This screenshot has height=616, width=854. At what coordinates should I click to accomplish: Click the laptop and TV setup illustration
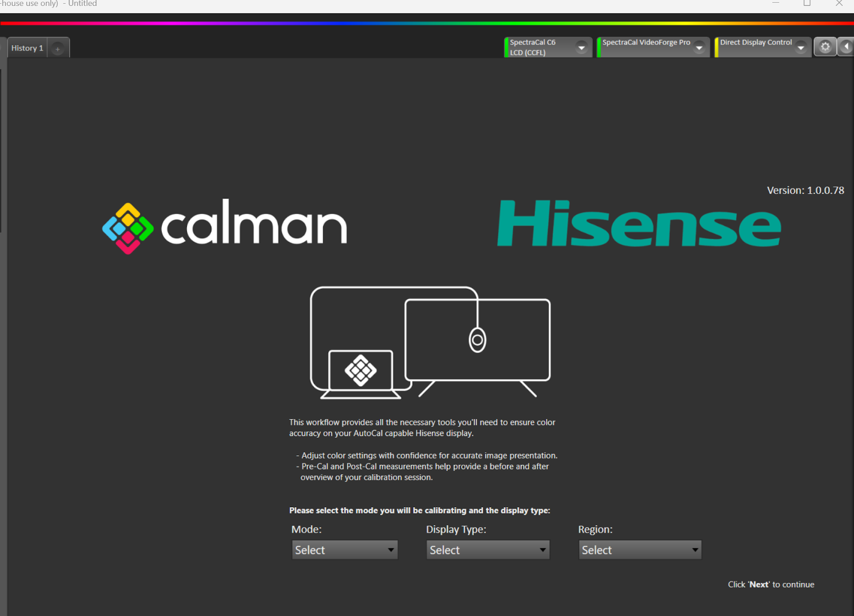[430, 343]
